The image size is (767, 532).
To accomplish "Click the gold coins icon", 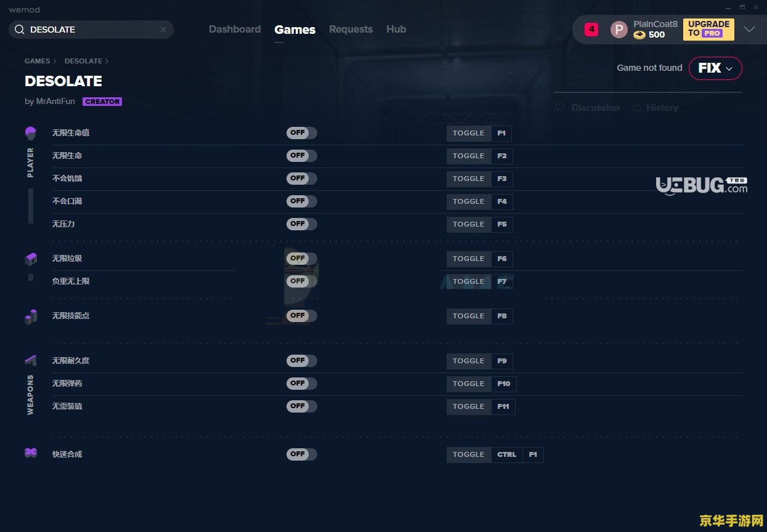I will tap(639, 35).
